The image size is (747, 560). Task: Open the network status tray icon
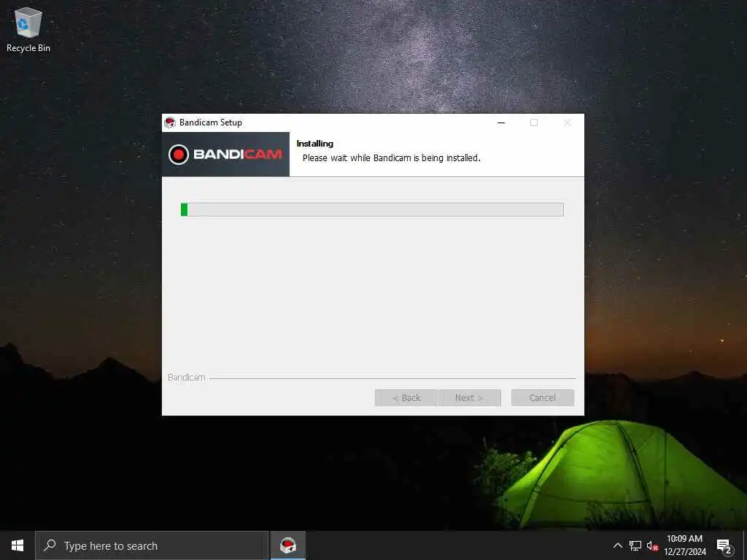pos(635,545)
